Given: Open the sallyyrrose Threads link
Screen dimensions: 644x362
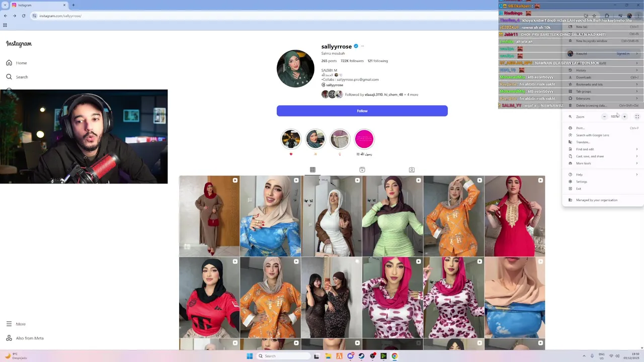Looking at the screenshot, I should tap(332, 85).
